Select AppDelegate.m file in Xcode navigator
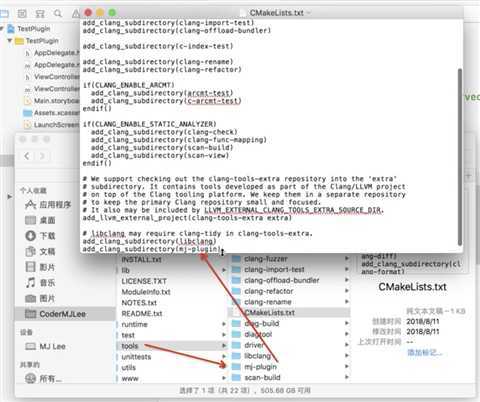 point(56,65)
